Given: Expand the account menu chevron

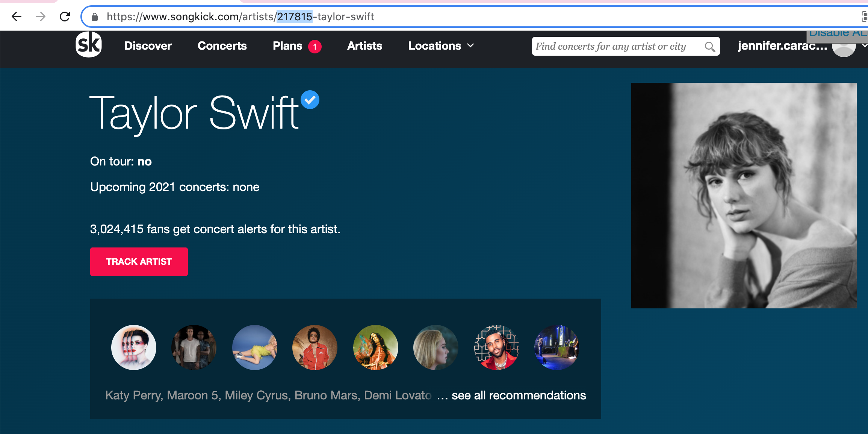Looking at the screenshot, I should (864, 46).
